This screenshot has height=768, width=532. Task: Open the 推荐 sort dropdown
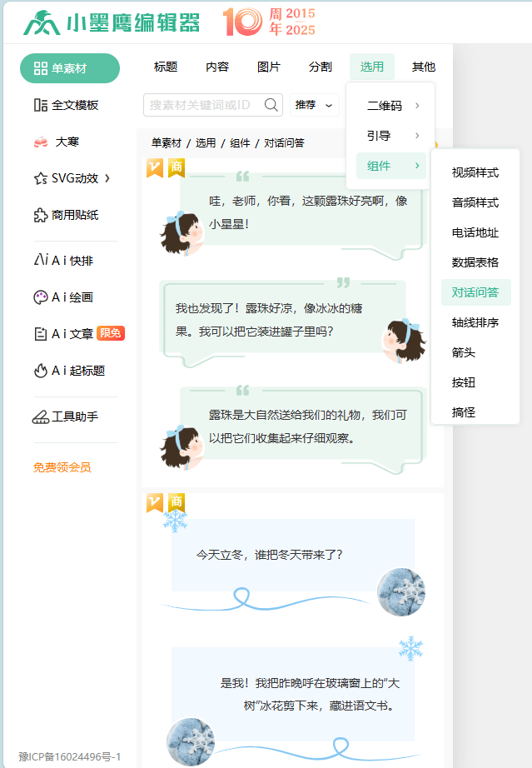(314, 105)
